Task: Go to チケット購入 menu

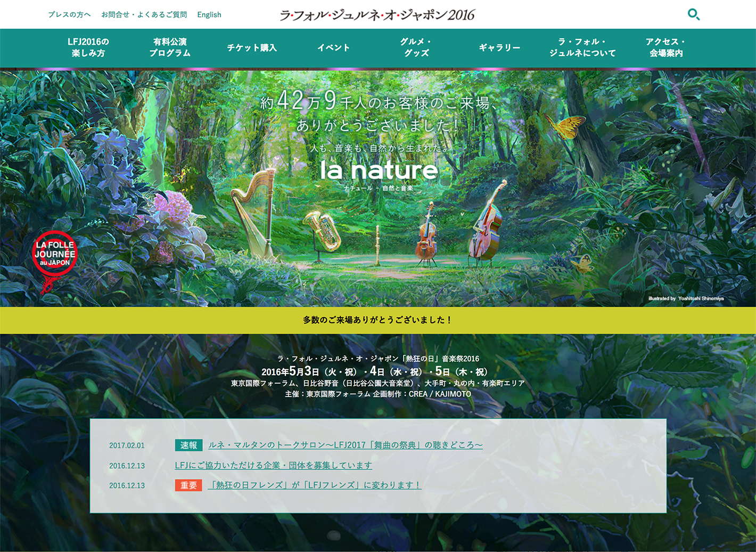Action: coord(252,47)
